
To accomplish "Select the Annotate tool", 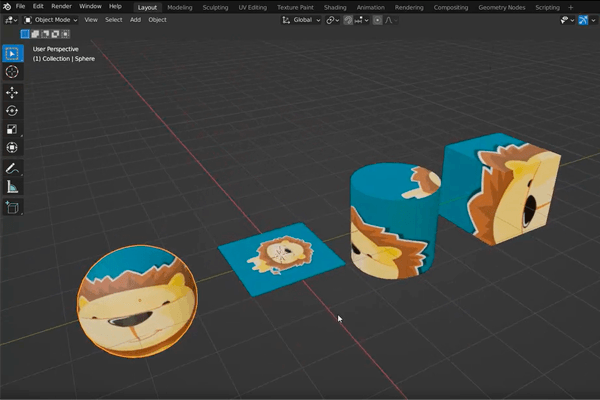I will click(12, 168).
